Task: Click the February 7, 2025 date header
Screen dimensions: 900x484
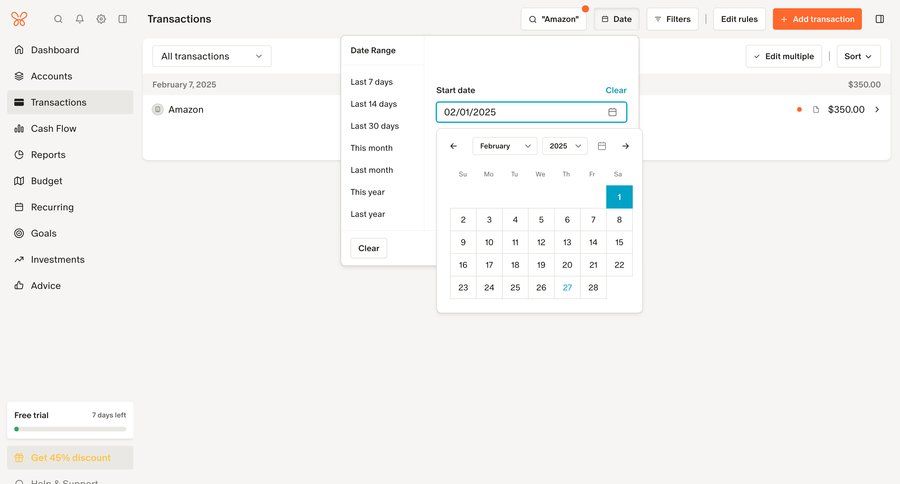Action: tap(184, 84)
